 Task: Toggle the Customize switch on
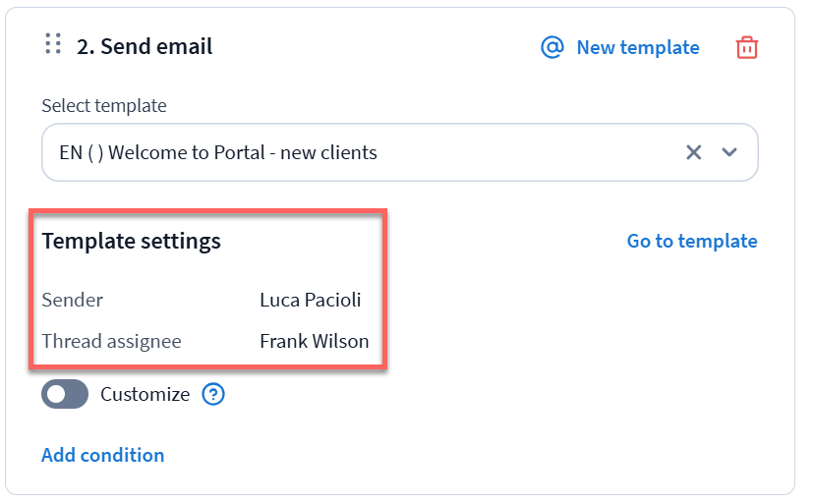click(65, 395)
